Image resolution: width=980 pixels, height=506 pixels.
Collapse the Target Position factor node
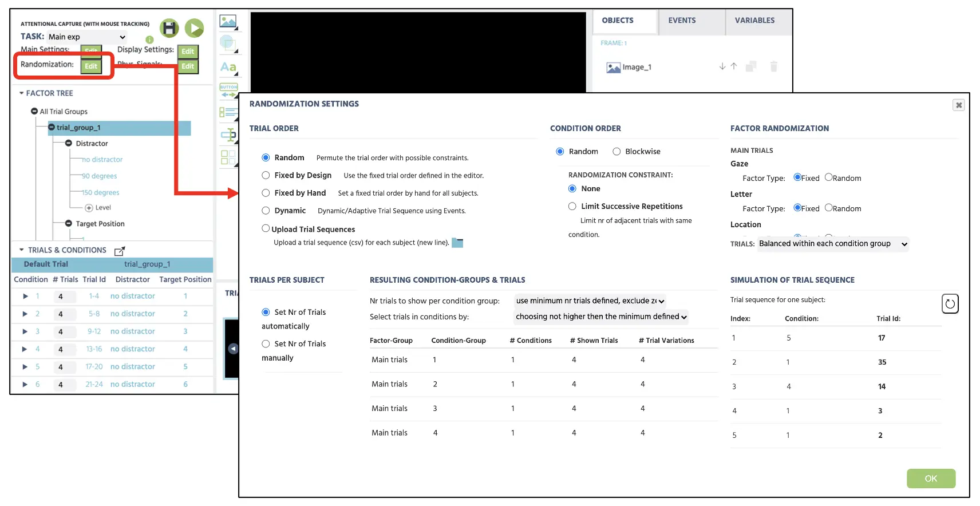click(69, 224)
